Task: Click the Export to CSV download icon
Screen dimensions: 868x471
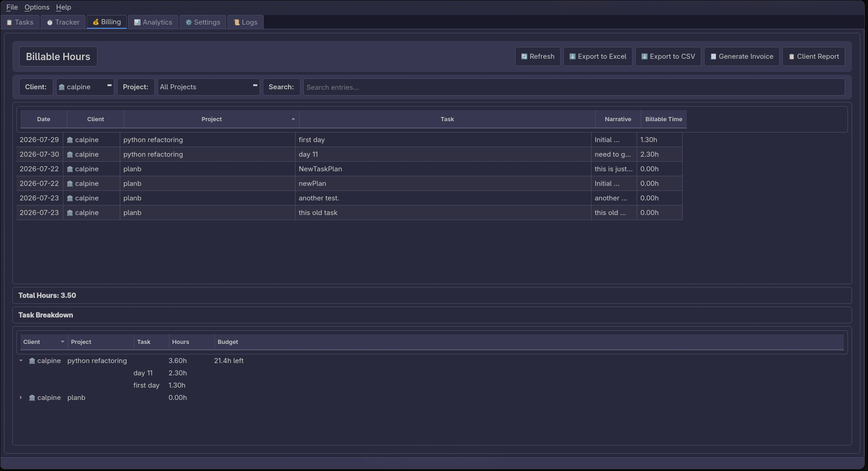Action: point(644,56)
